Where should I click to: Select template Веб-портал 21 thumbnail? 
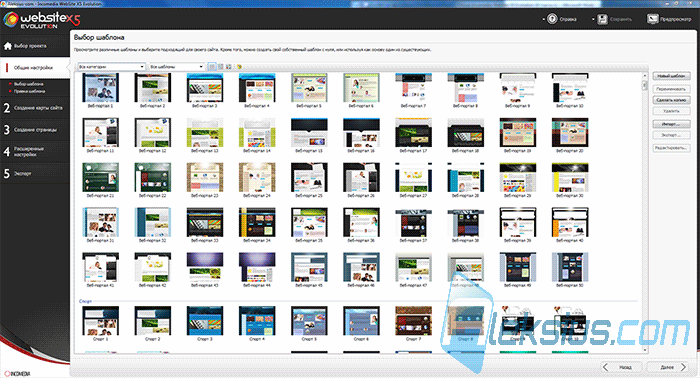coord(100,177)
